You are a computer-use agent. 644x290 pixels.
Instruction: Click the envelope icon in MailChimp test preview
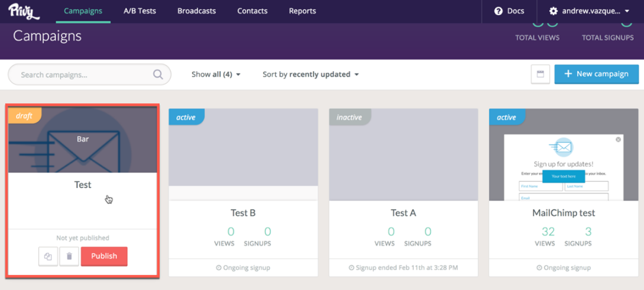563,147
